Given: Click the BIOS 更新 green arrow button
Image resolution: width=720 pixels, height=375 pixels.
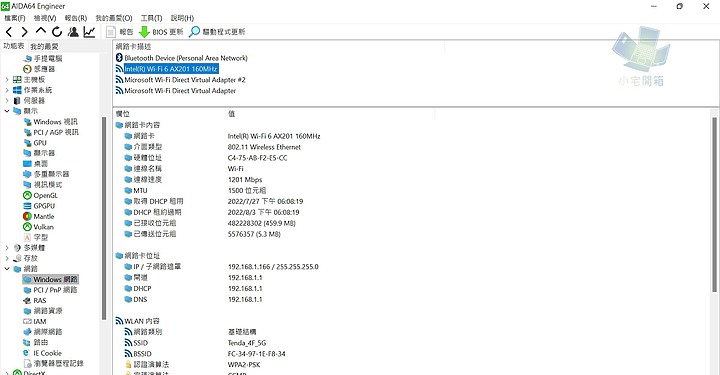Looking at the screenshot, I should coord(161,32).
